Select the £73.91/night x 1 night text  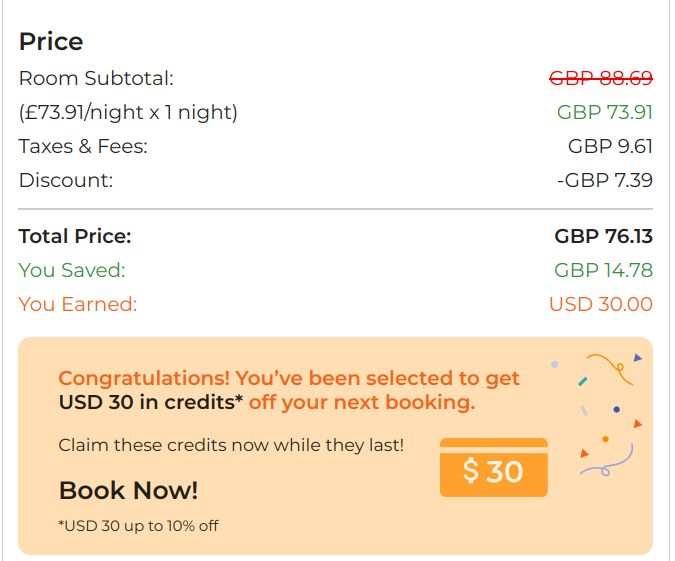(128, 112)
